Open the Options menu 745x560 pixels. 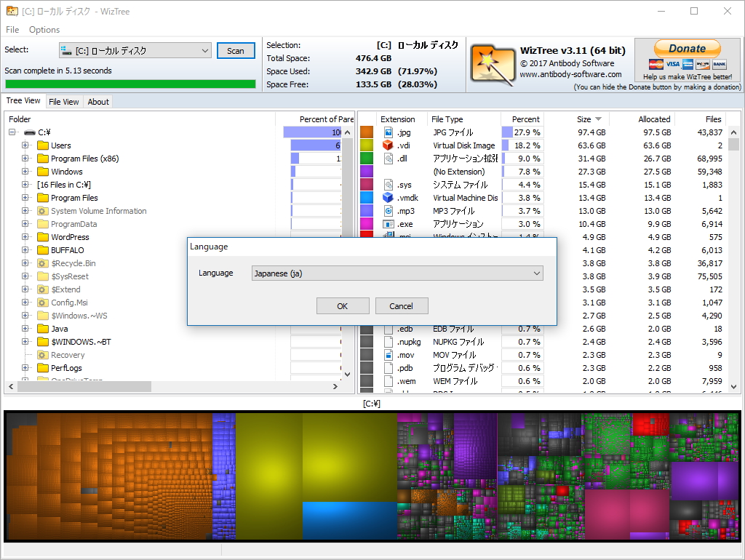(44, 29)
